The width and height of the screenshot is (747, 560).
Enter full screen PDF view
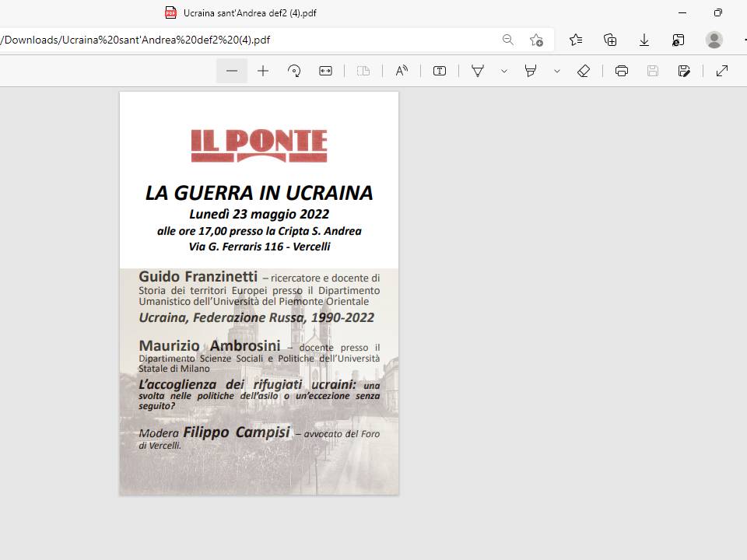pyautogui.click(x=722, y=71)
